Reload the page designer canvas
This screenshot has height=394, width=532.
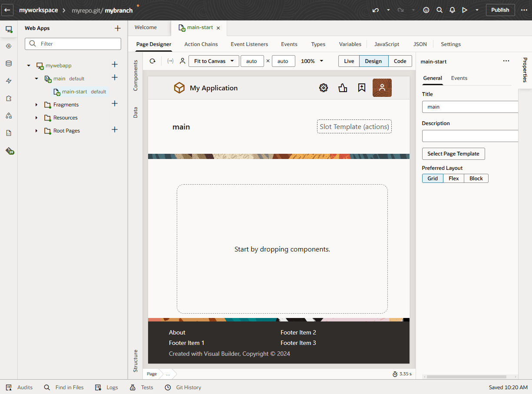(x=152, y=61)
